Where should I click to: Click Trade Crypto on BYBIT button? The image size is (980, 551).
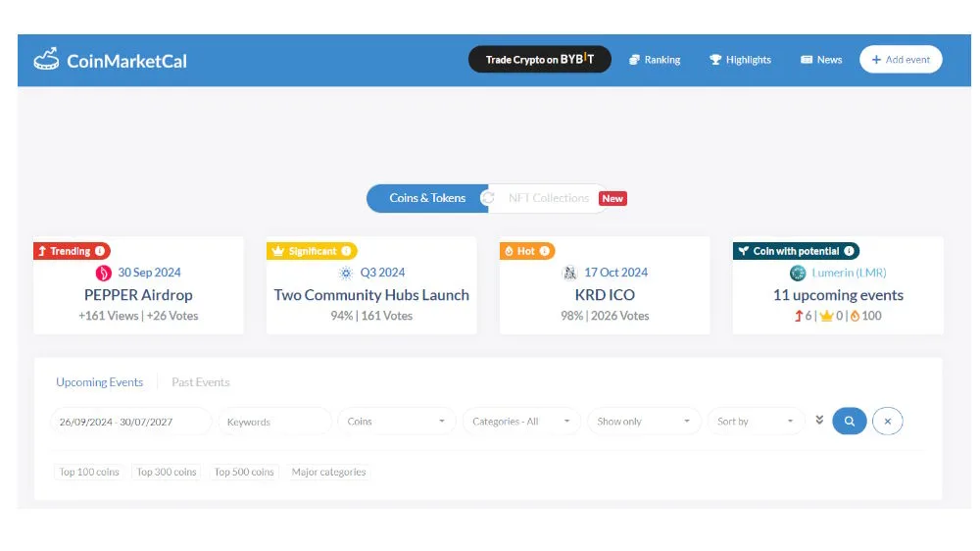pyautogui.click(x=539, y=60)
